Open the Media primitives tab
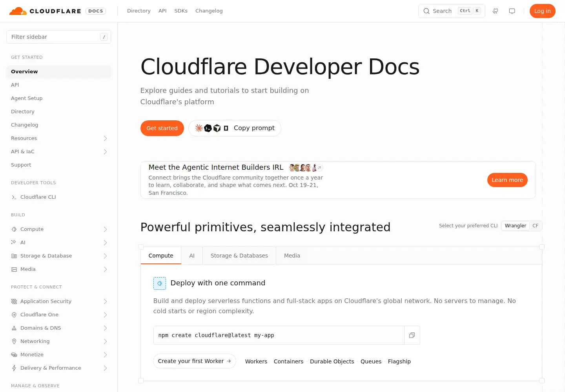This screenshot has height=392, width=565. [x=292, y=256]
